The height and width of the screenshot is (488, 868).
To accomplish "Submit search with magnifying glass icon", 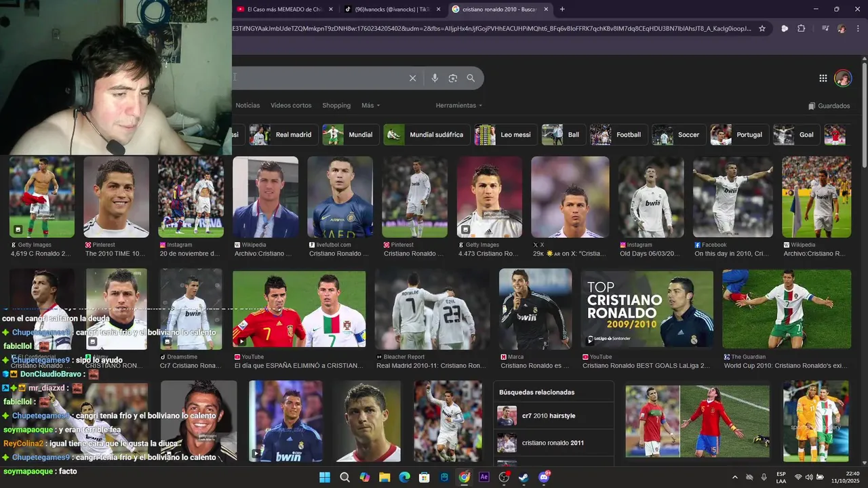I will [471, 78].
